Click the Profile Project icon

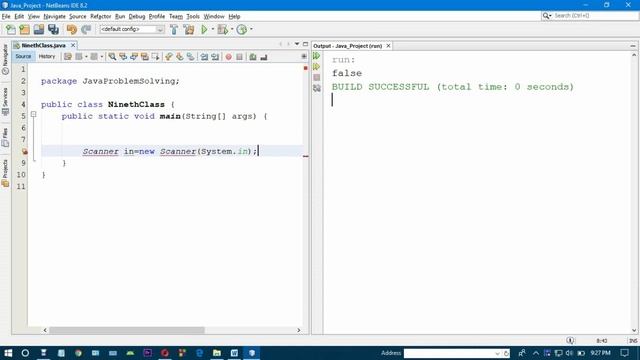tap(242, 29)
